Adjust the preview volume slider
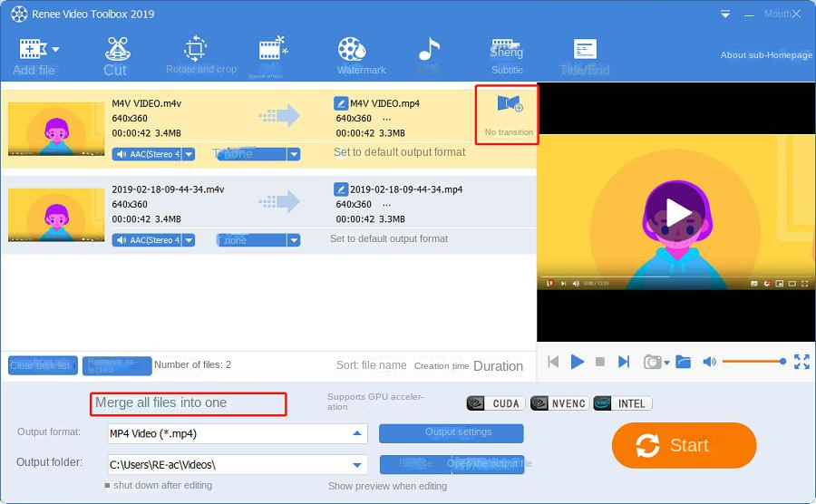Image resolution: width=816 pixels, height=504 pixels. 753,362
